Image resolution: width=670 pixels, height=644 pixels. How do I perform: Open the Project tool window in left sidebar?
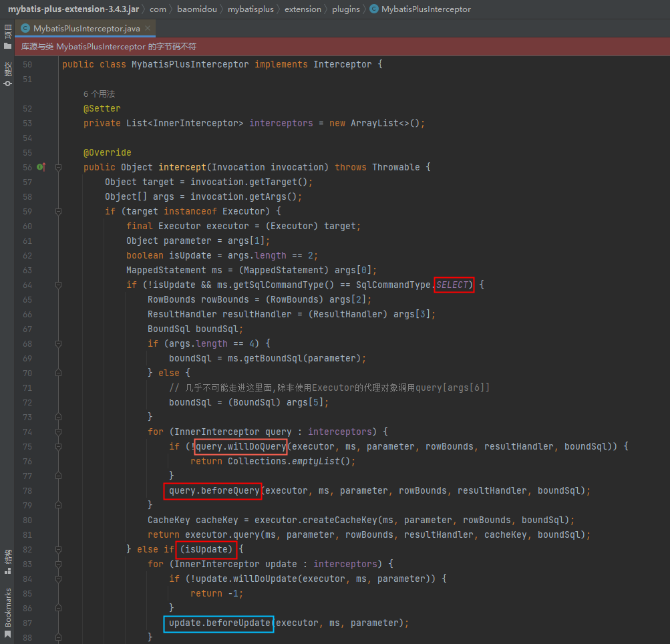(x=8, y=37)
